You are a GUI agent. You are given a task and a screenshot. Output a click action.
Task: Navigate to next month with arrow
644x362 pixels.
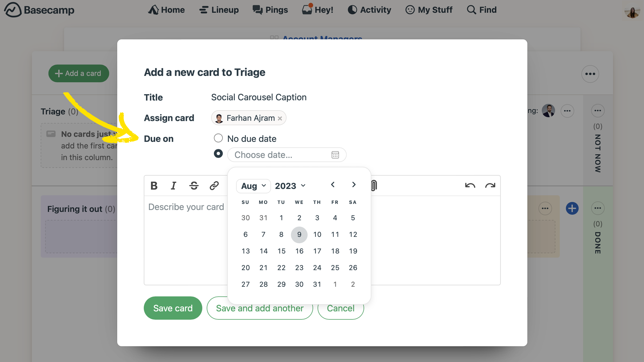(x=354, y=185)
